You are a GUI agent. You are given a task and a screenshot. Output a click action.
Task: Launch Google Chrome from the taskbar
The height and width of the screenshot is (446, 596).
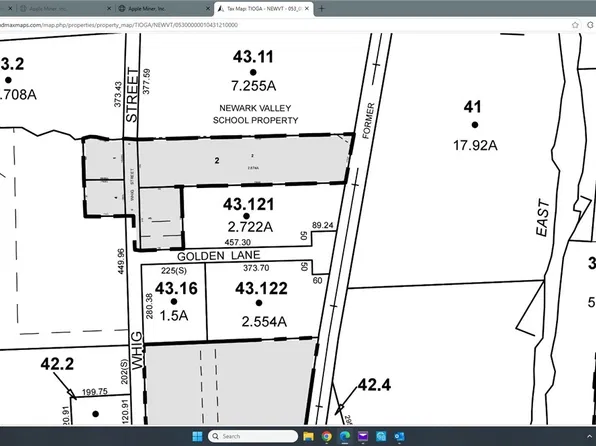tap(327, 436)
